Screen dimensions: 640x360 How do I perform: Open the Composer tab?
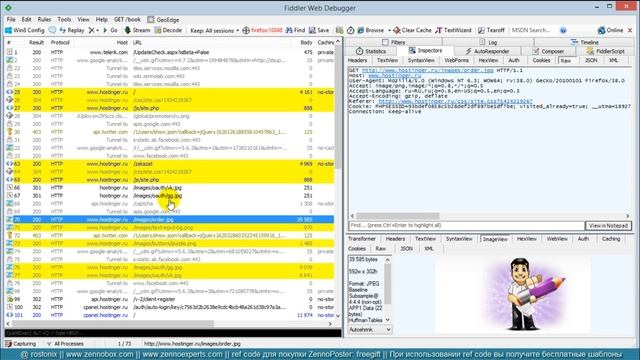(x=548, y=51)
